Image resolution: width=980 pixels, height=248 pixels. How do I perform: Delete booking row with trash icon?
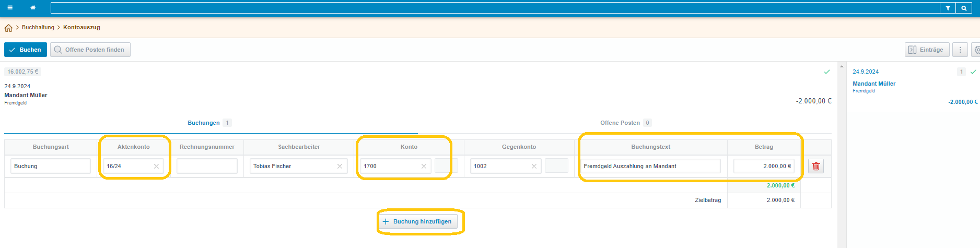pos(816,166)
